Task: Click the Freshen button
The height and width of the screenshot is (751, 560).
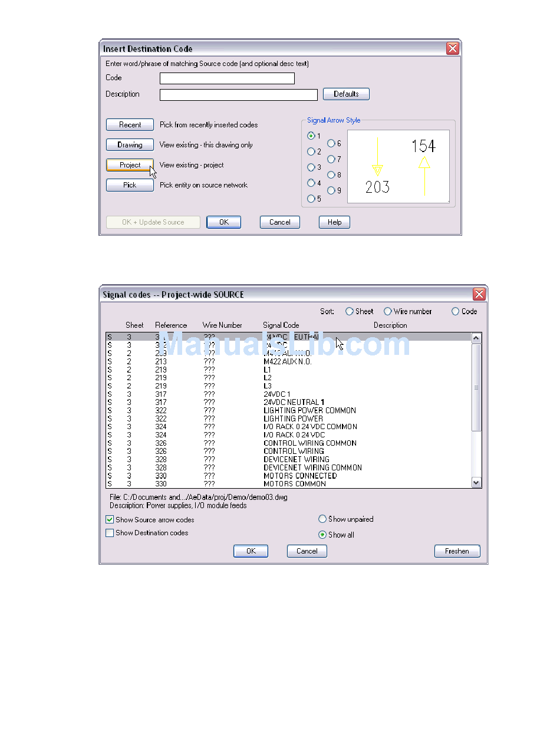Action: coord(457,551)
